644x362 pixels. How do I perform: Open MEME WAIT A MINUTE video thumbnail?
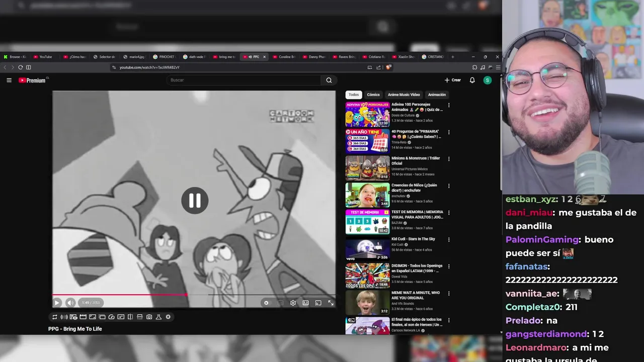pyautogui.click(x=367, y=302)
